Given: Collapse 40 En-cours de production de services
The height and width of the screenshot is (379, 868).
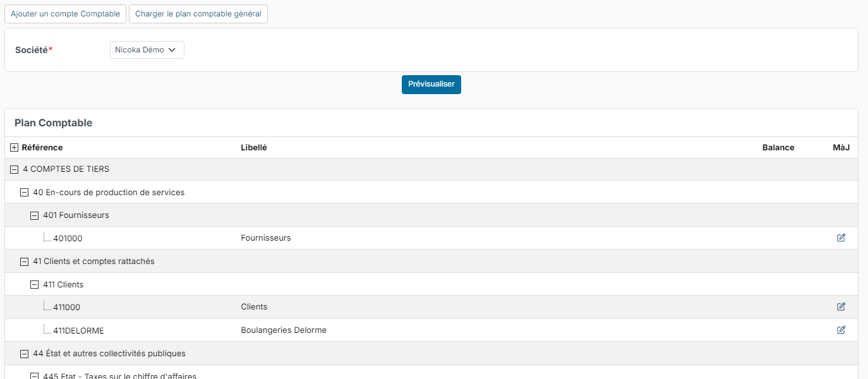Looking at the screenshot, I should pyautogui.click(x=25, y=192).
